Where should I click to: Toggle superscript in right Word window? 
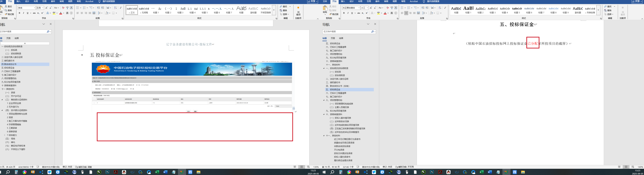[367, 13]
